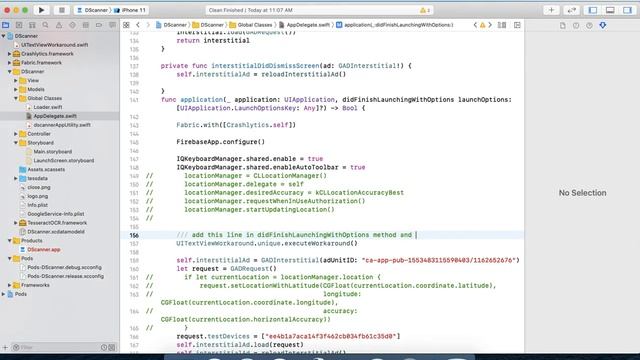Open application didFinishLaunching method jump bar

pos(395,25)
